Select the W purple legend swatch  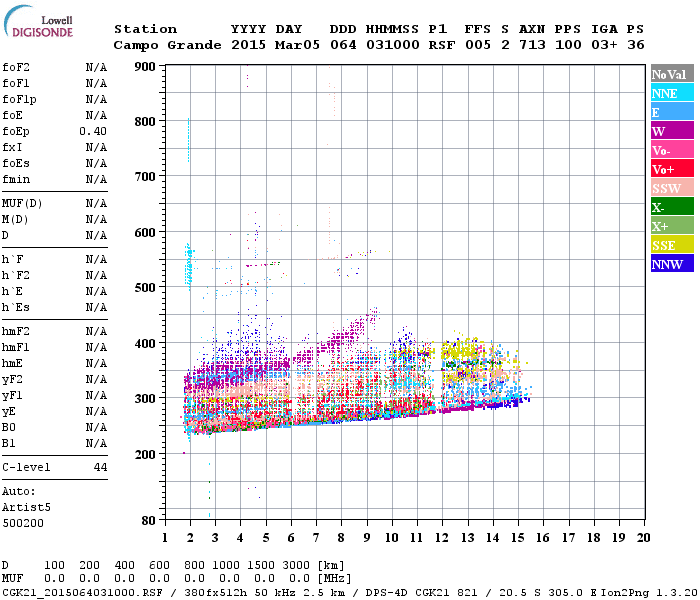pos(672,131)
